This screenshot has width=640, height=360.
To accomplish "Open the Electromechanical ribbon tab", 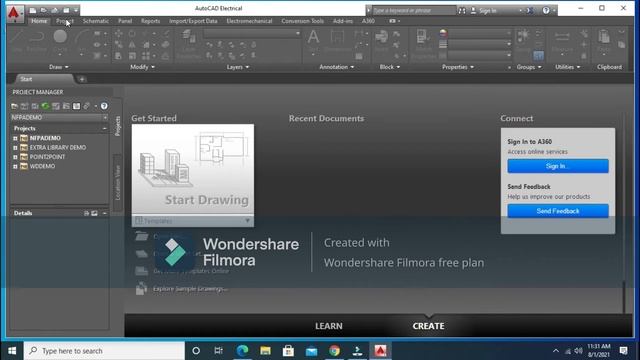I will coord(249,21).
